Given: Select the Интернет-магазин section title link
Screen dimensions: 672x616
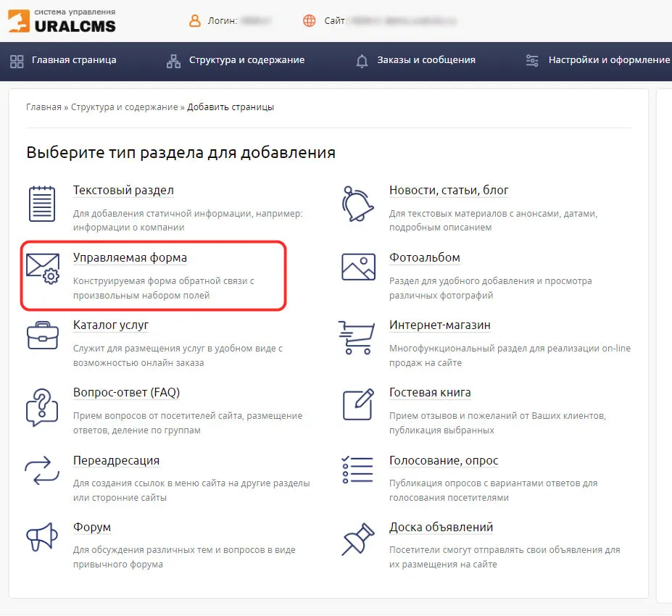Looking at the screenshot, I should point(440,325).
